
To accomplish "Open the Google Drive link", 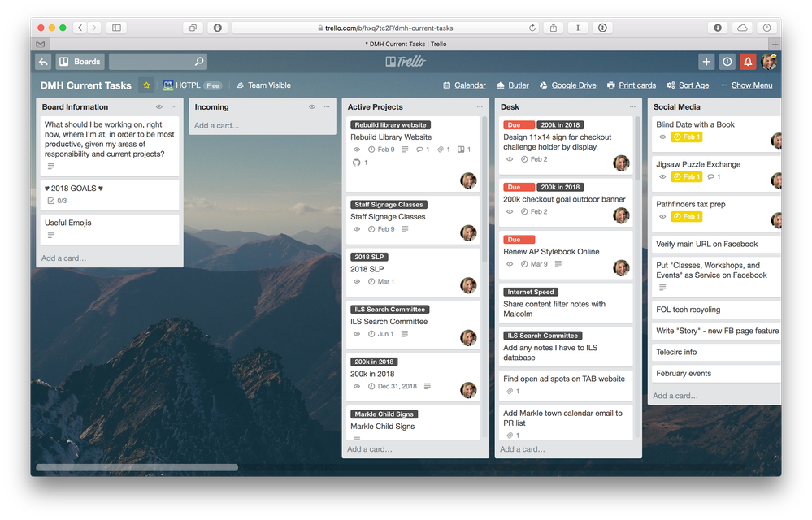I will [x=567, y=85].
